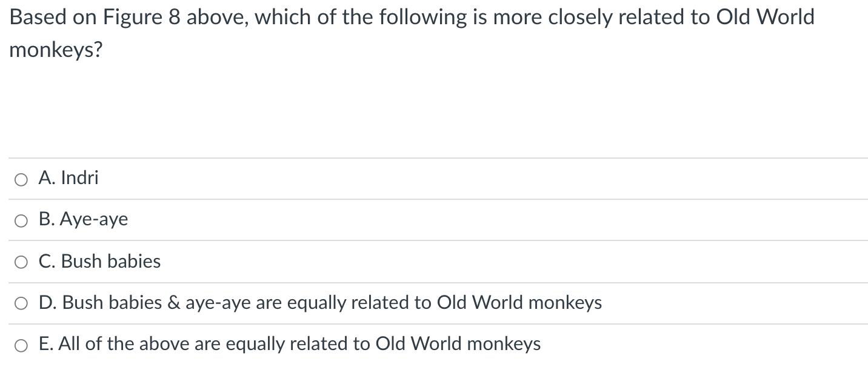
Task: Choose the Aye-aye radio button
Action: click(x=22, y=220)
